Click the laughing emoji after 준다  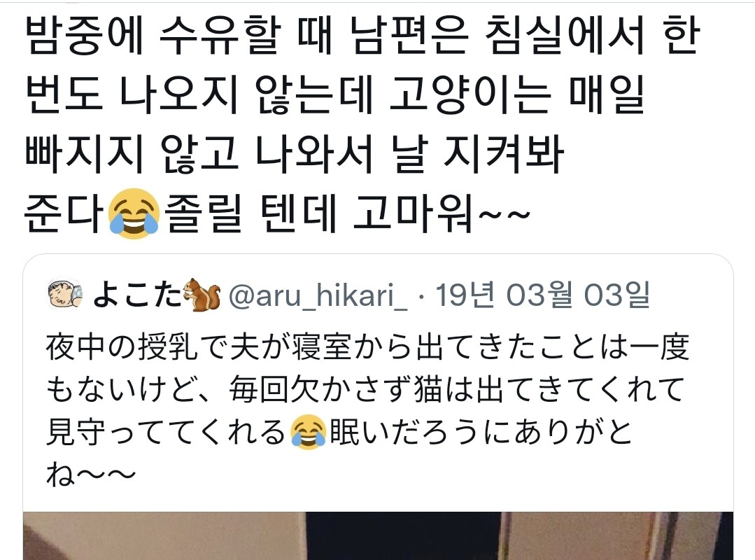(134, 213)
